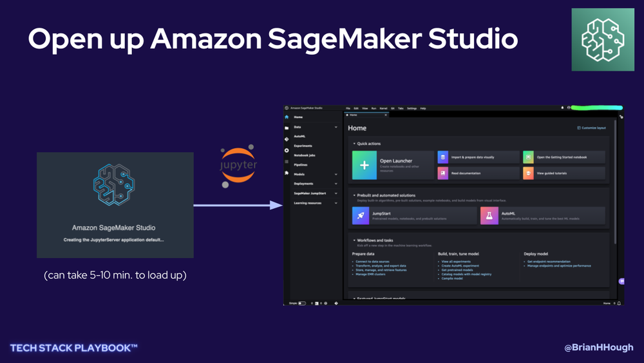Click Create AutoML experiment link
644x363 pixels.
460,266
